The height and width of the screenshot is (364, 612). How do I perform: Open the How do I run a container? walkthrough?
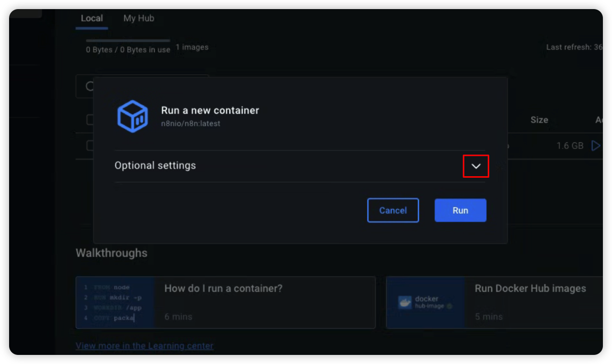(225, 302)
